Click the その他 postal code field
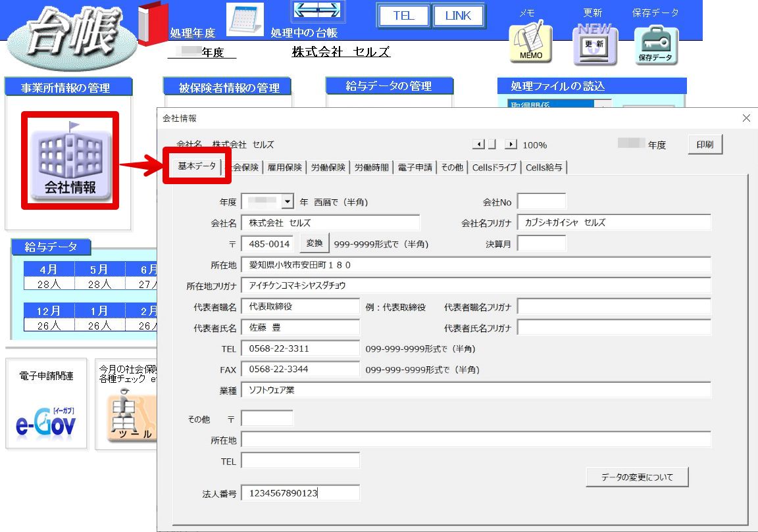This screenshot has height=532, width=758. coord(267,418)
